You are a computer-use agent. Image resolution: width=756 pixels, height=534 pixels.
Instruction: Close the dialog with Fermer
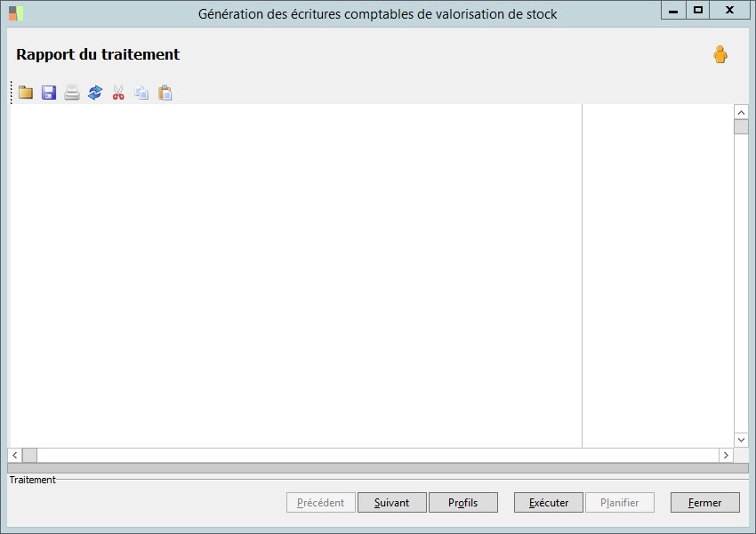pyautogui.click(x=705, y=503)
